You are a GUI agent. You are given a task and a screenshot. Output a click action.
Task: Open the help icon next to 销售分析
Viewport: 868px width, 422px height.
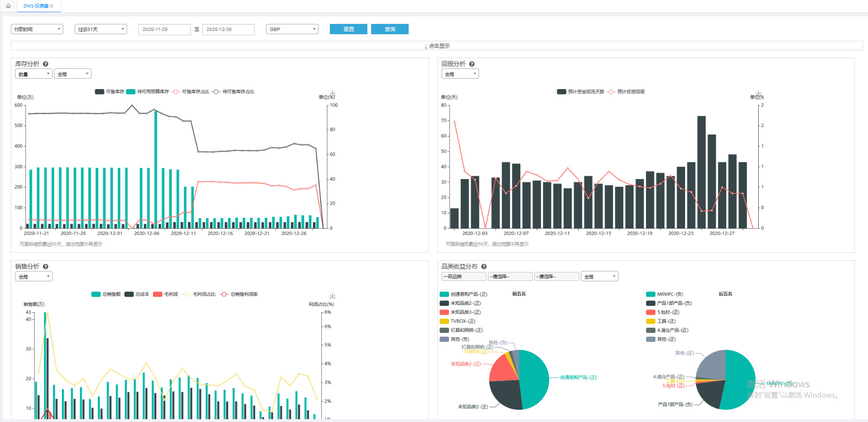[46, 267]
